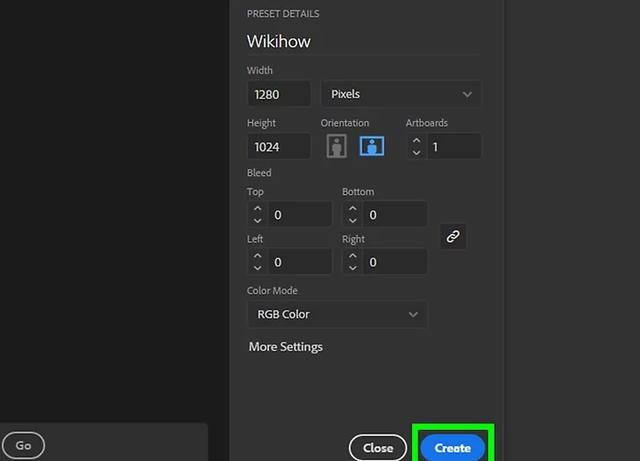Edit the Wikihow preset name field
The height and width of the screenshot is (461, 640).
(360, 42)
